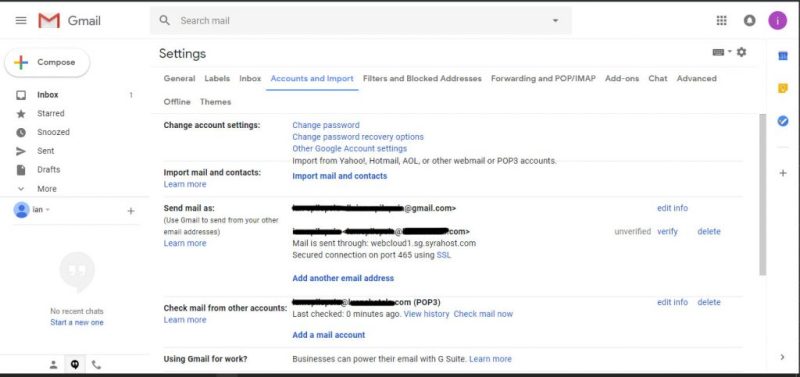Click Check mail now
800x377 pixels.
483,314
